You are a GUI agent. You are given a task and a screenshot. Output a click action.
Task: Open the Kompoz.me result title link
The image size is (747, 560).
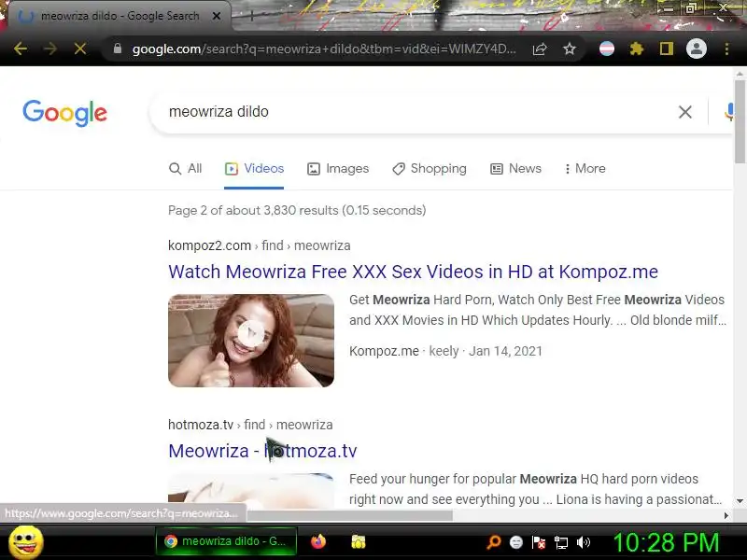413,272
